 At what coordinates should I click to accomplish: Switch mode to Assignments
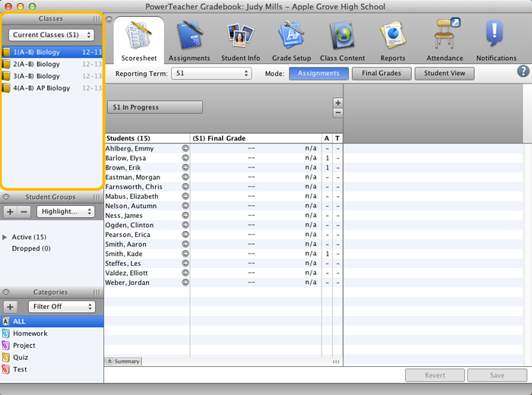coord(318,73)
